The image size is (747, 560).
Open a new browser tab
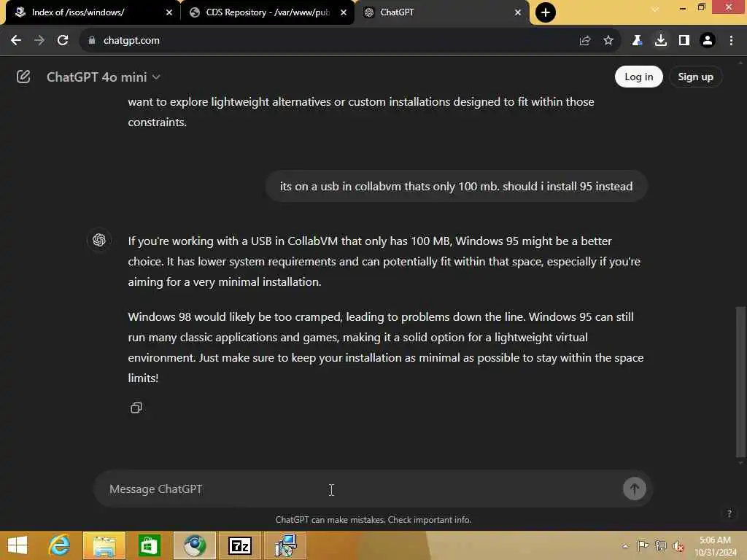(x=546, y=12)
